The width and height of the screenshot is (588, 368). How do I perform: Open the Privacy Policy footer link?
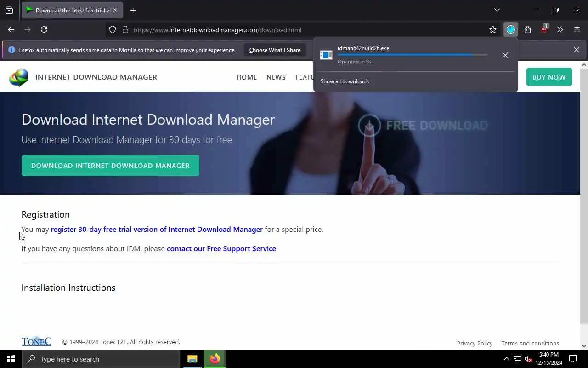(x=475, y=344)
